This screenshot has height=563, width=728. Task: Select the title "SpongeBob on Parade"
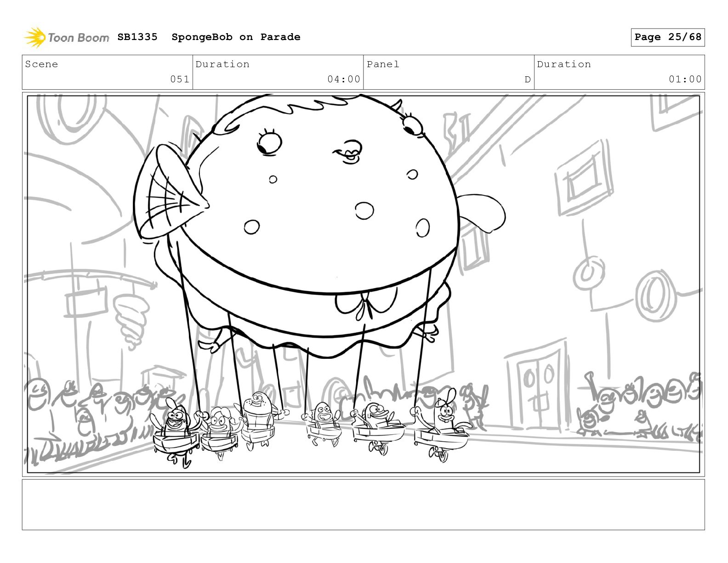236,37
